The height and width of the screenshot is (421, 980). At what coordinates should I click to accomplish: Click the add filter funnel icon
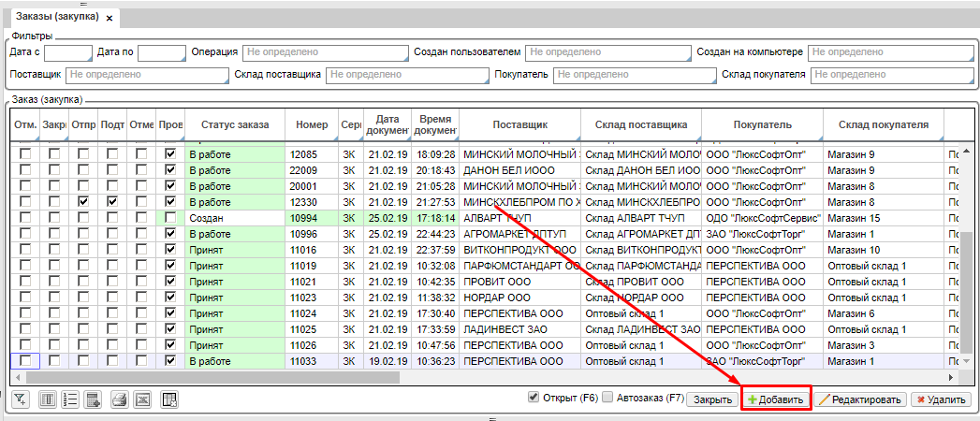(21, 400)
